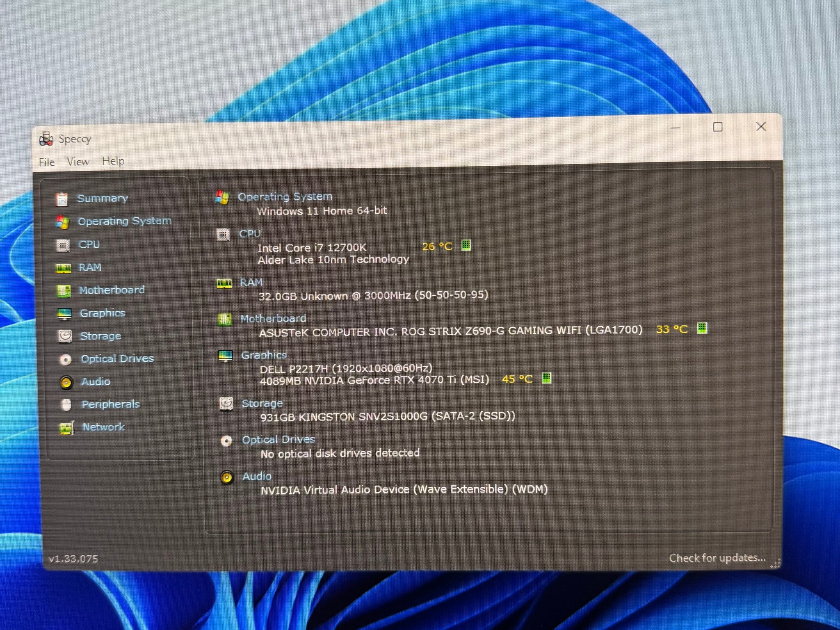840x630 pixels.
Task: Open the Help menu
Action: [x=113, y=161]
